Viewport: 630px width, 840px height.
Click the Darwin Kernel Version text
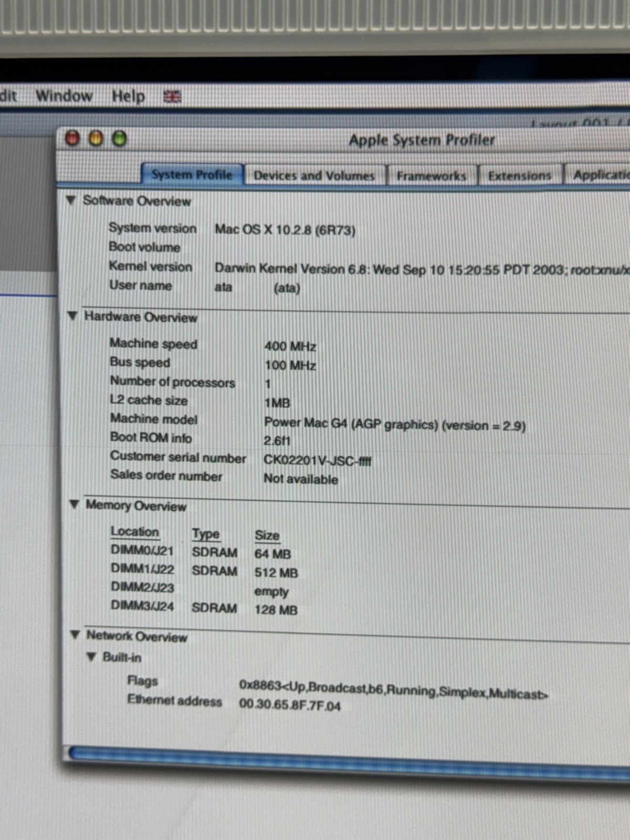point(421,269)
